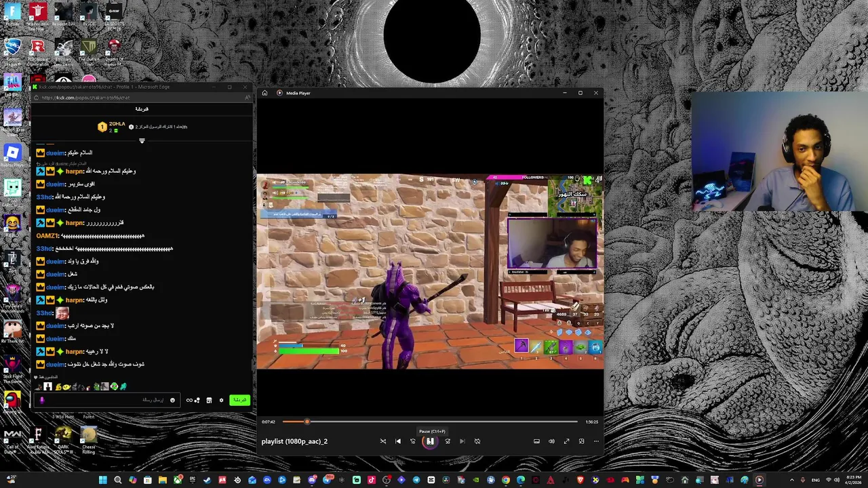Open Microsoft Edge from taskbar
The height and width of the screenshot is (488, 868).
tap(520, 481)
